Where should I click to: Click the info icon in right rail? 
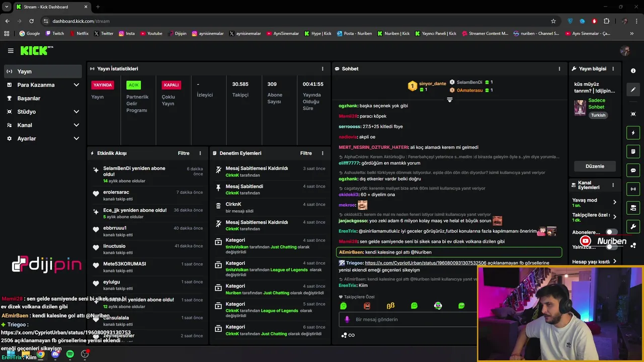click(x=633, y=71)
